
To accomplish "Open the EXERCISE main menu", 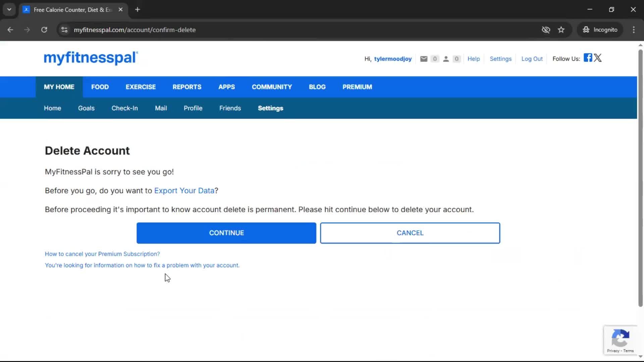I will [141, 87].
